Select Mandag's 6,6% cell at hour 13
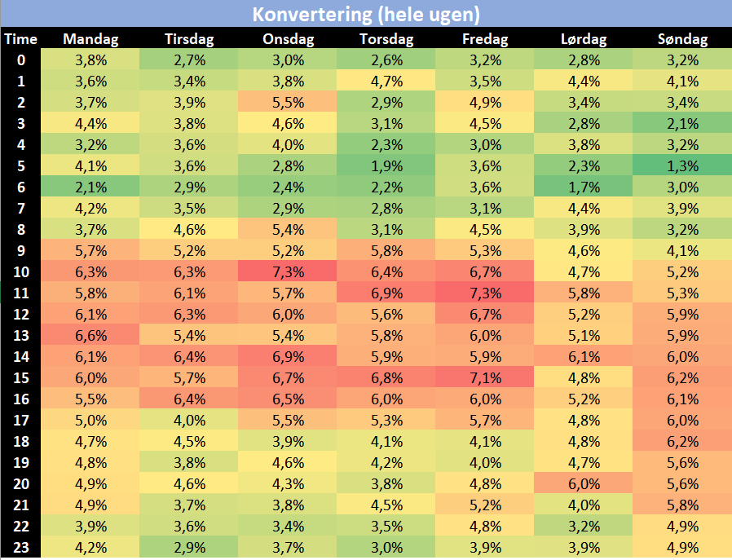This screenshot has width=732, height=560. click(90, 335)
